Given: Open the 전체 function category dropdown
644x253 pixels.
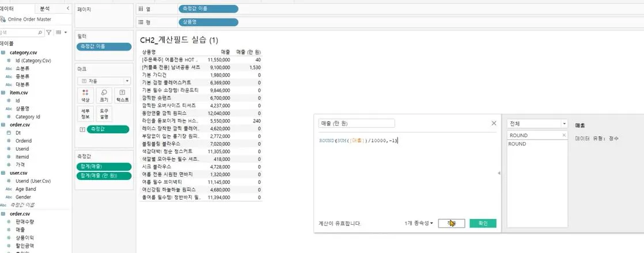Looking at the screenshot, I should coord(565,124).
